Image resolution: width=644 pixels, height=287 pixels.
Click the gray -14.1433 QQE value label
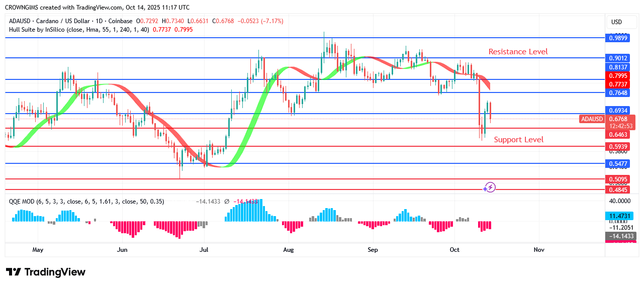coord(620,236)
